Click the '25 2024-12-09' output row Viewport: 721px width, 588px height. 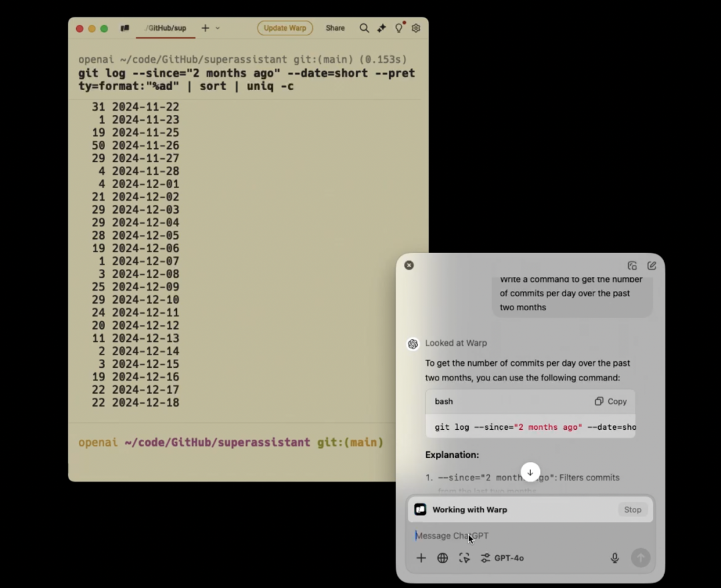tap(135, 287)
